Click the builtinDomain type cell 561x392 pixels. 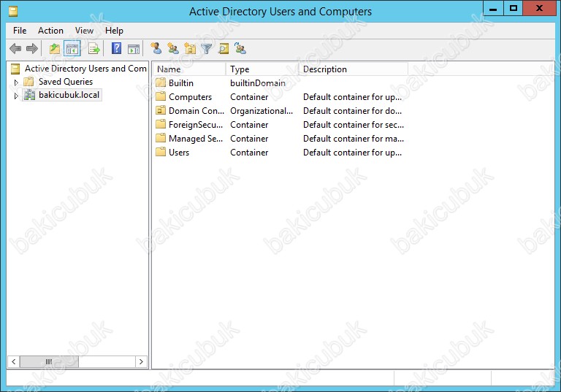tap(258, 83)
